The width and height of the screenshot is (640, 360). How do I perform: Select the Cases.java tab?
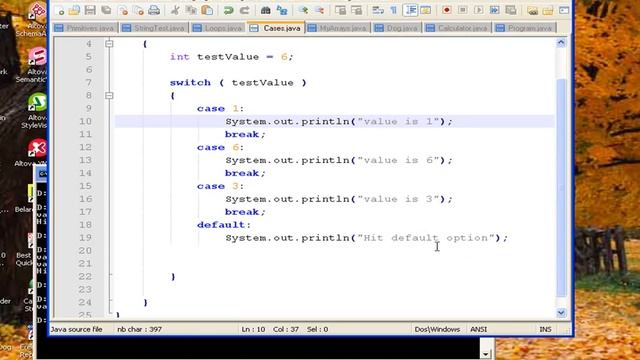tap(276, 28)
